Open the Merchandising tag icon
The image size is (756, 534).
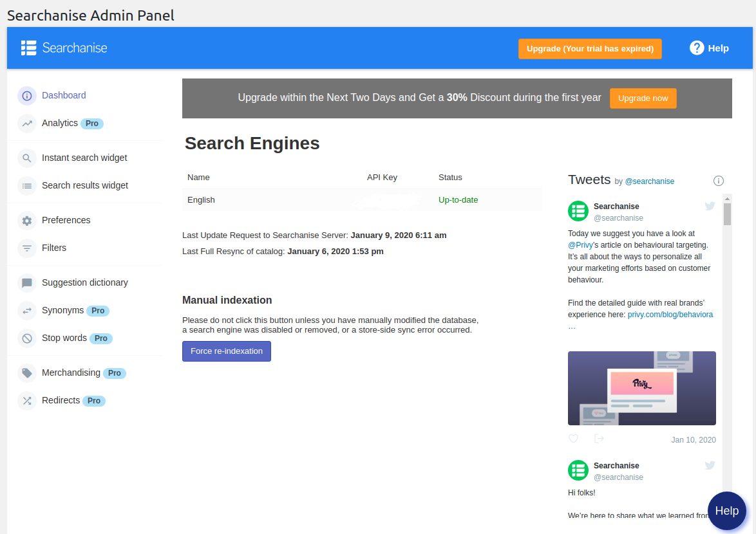click(26, 373)
